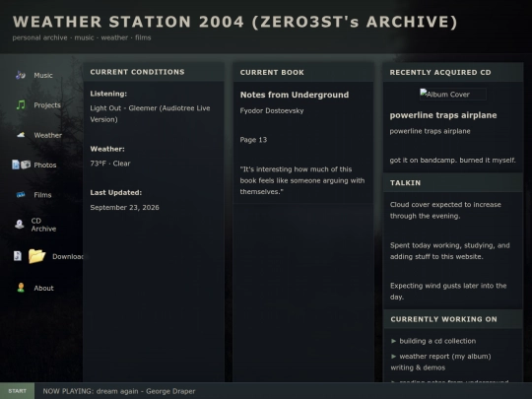Open the Photos link
The width and height of the screenshot is (532, 399).
(x=45, y=165)
